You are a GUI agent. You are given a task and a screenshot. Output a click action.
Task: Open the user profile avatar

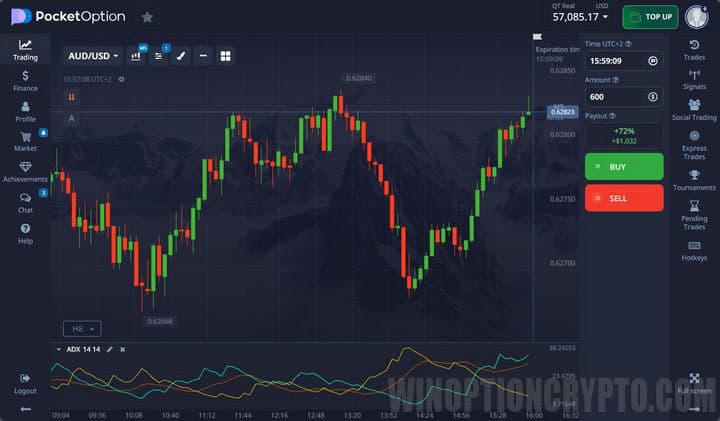point(696,17)
